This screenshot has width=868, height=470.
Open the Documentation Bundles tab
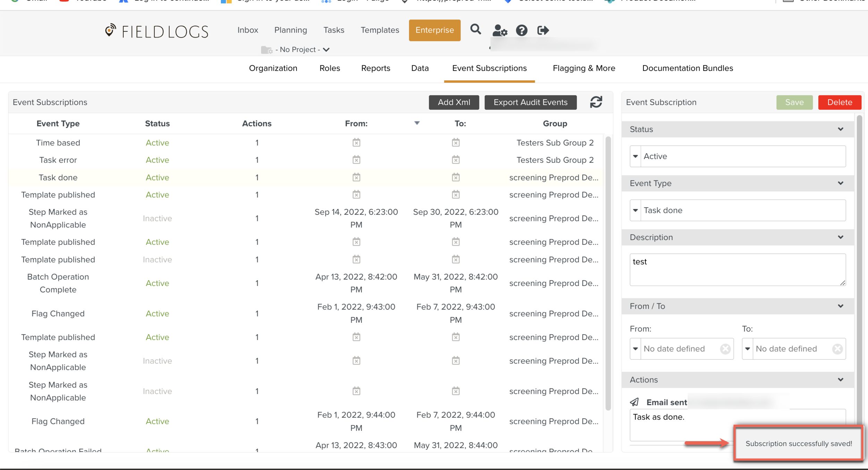687,68
